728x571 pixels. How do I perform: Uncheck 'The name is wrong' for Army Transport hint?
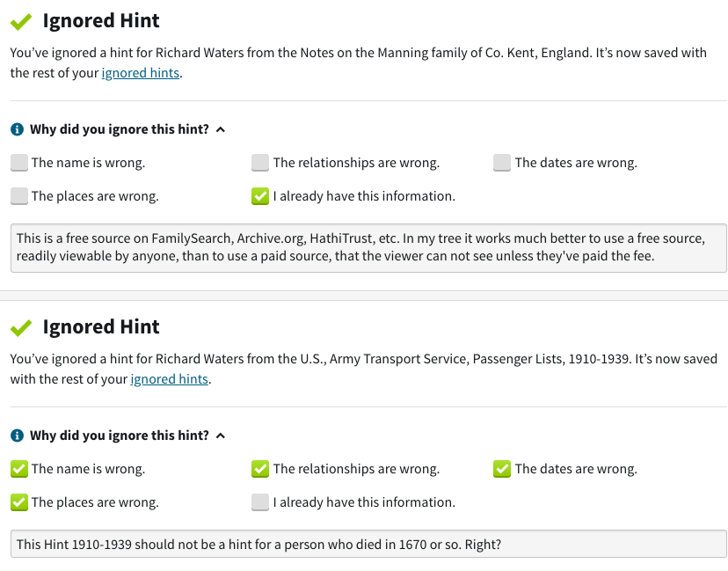[18, 469]
